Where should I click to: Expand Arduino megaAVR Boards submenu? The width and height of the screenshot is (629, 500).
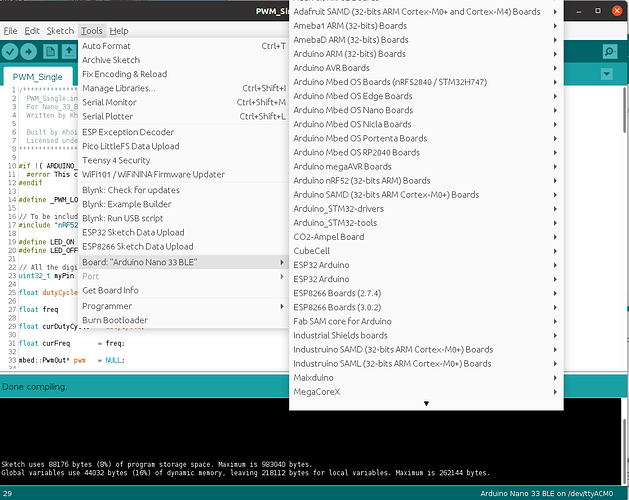(x=426, y=167)
